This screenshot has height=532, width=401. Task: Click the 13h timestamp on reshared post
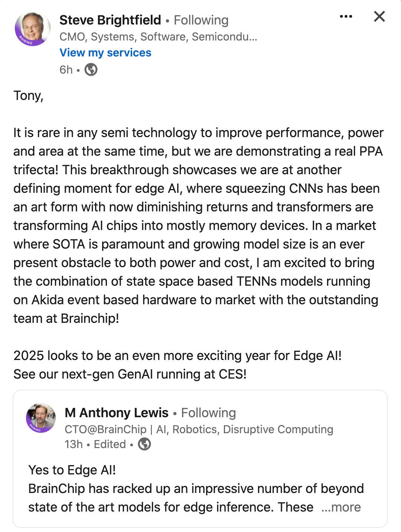pyautogui.click(x=74, y=444)
